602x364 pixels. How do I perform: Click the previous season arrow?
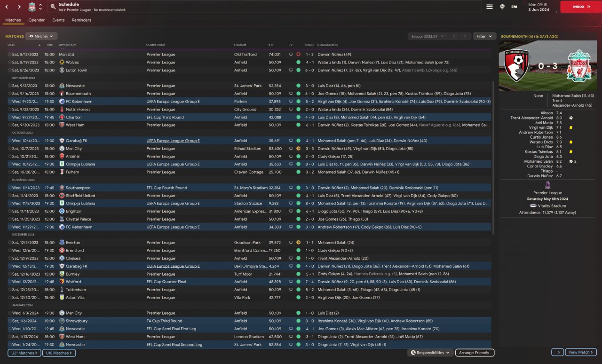[x=454, y=36]
